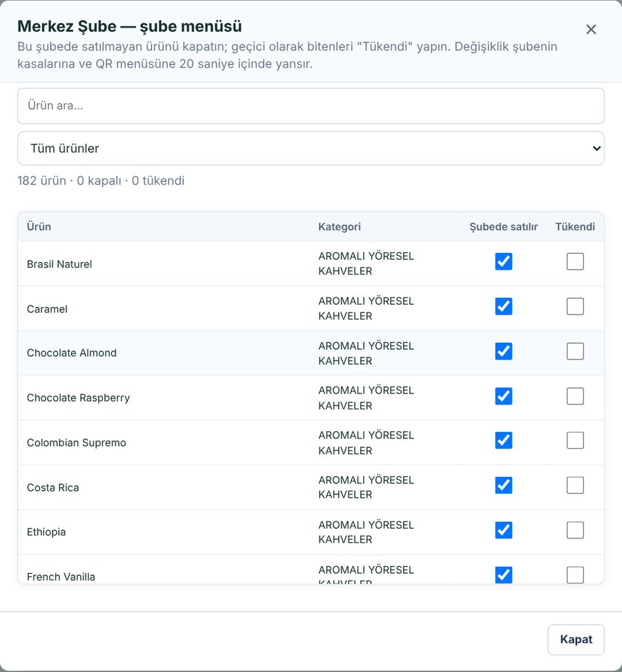Mark Caramel as Tükendi

coord(575,306)
